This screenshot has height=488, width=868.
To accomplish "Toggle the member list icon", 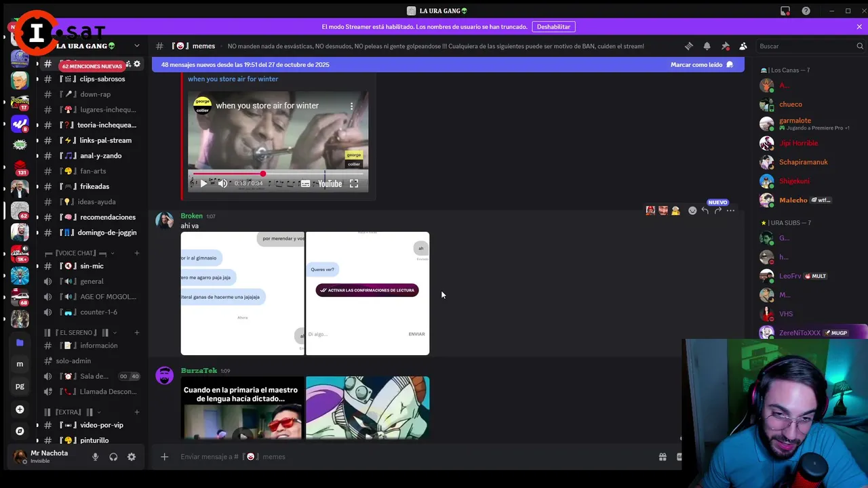I will pyautogui.click(x=743, y=46).
